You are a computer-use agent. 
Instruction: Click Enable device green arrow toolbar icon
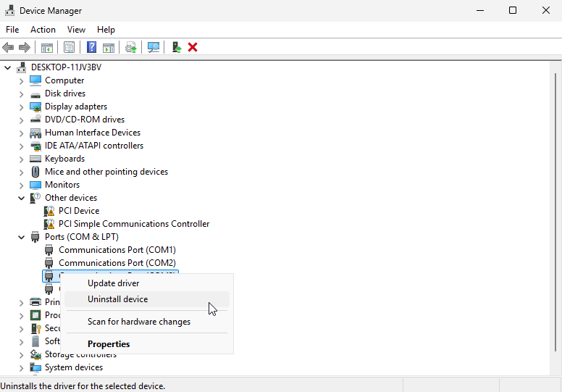[176, 47]
